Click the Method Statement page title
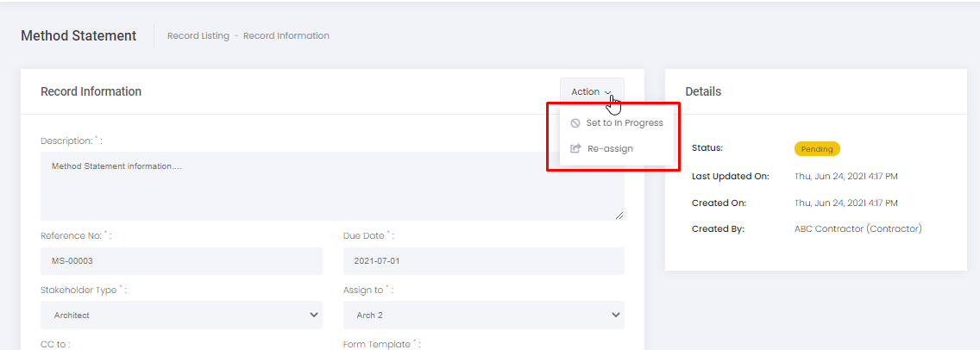This screenshot has width=980, height=350. (79, 36)
